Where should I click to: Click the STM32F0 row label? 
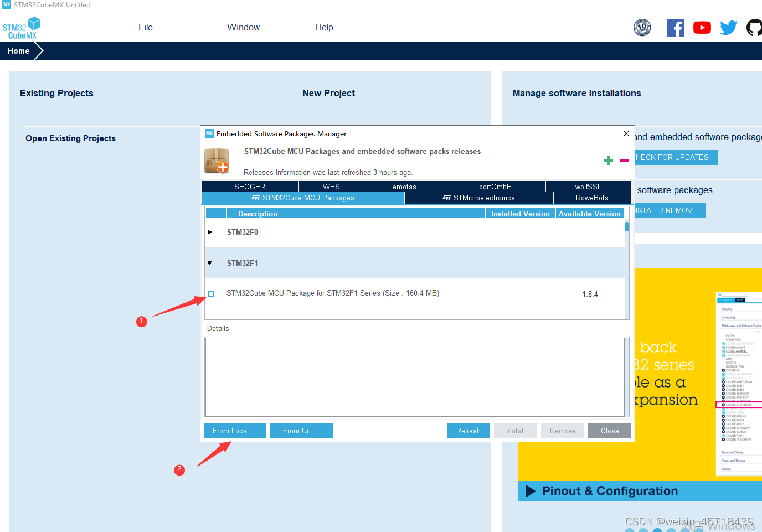click(x=243, y=232)
